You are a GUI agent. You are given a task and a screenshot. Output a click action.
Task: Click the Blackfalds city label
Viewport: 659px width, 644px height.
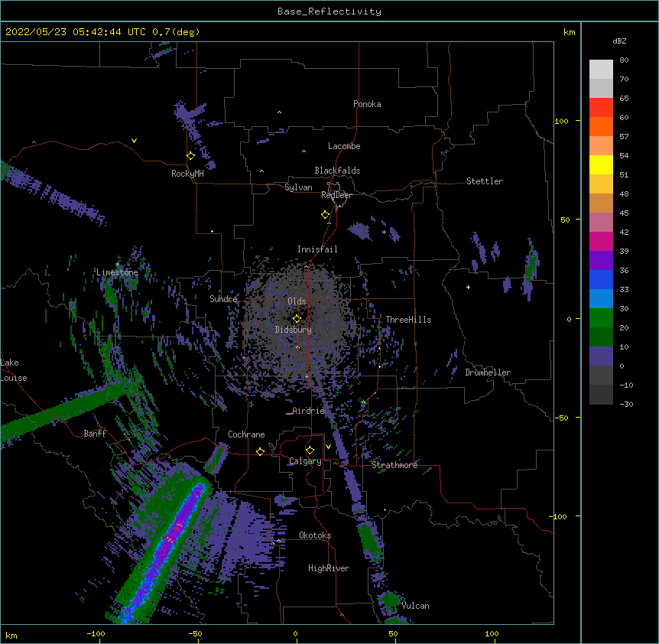(x=337, y=171)
